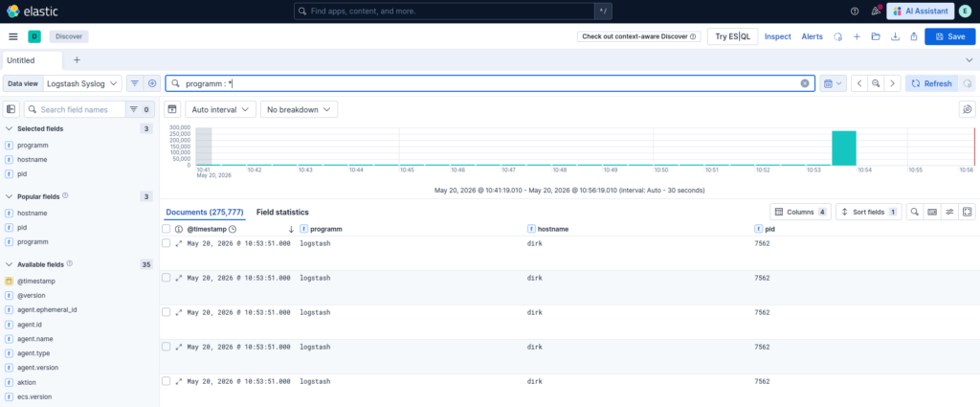
Task: Click into the KQL query bar
Action: [x=491, y=83]
